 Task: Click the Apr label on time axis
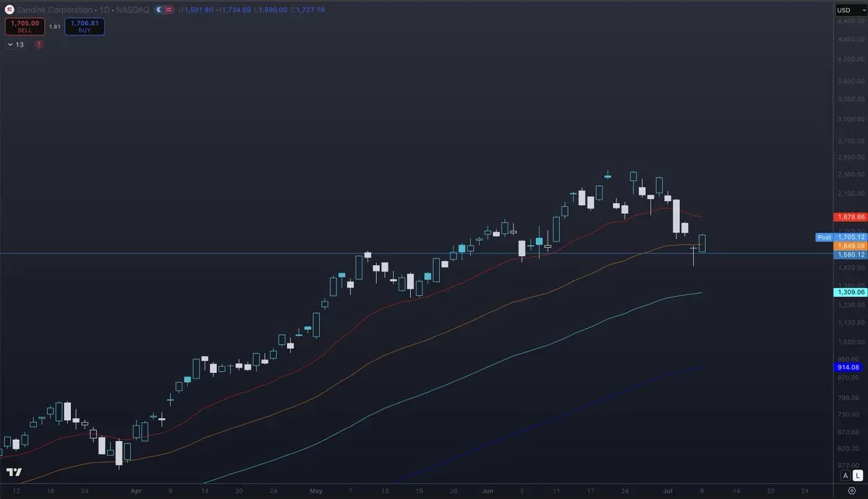(x=136, y=490)
